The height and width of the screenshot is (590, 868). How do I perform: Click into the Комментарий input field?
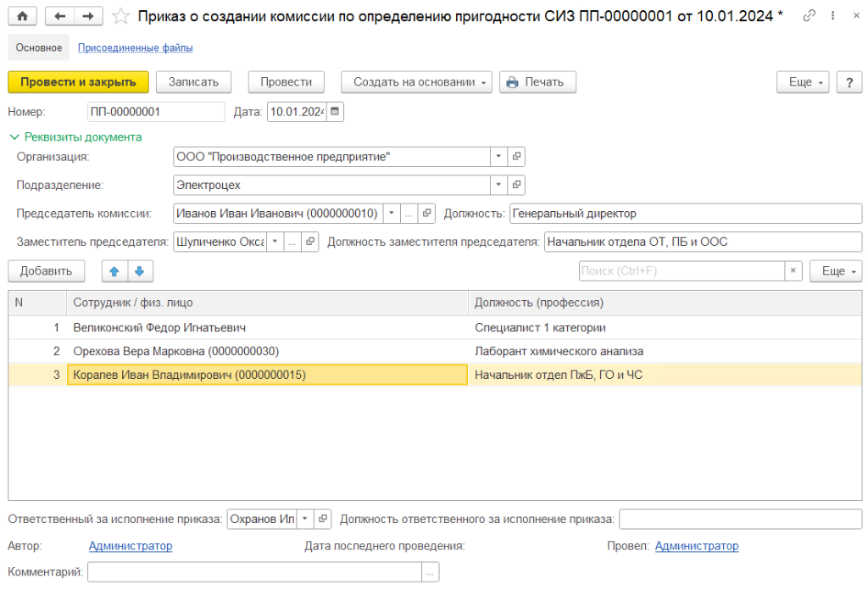254,573
